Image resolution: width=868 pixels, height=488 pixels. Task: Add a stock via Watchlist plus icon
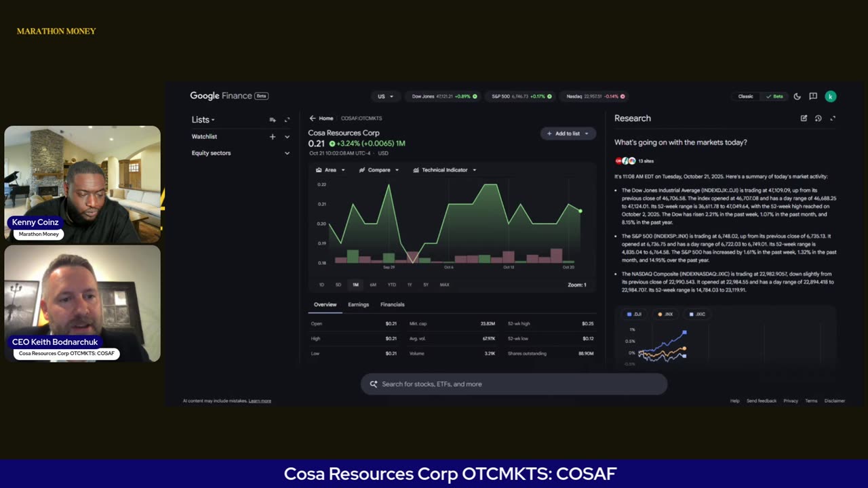[x=273, y=137]
